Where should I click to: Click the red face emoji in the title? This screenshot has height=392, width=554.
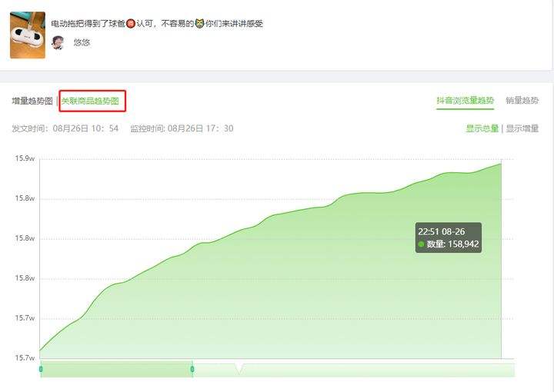point(130,23)
